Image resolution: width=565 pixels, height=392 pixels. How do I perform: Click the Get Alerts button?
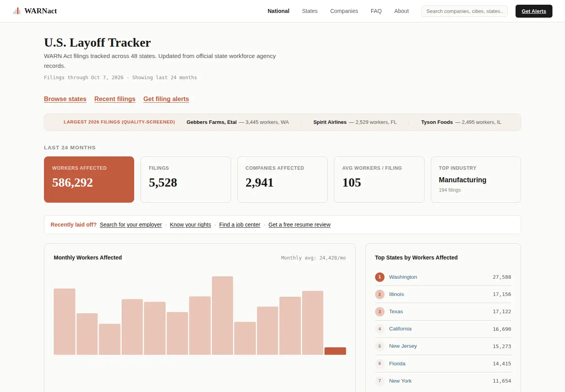point(534,11)
